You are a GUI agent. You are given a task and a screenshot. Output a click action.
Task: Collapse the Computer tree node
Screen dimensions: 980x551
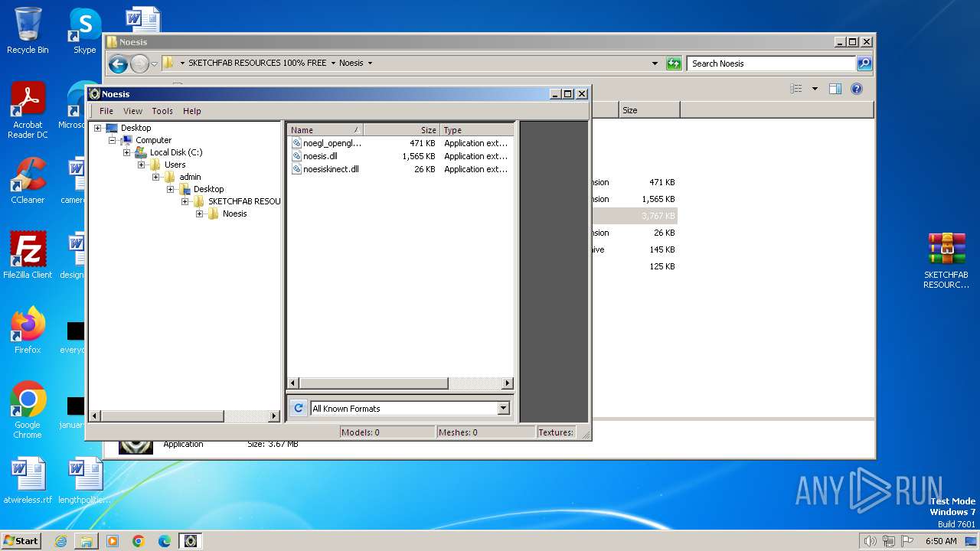tap(112, 140)
